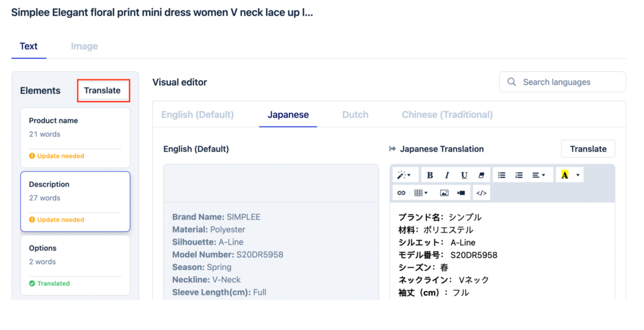This screenshot has width=644, height=330.
Task: Click Update needed icon under Product name
Action: point(32,156)
